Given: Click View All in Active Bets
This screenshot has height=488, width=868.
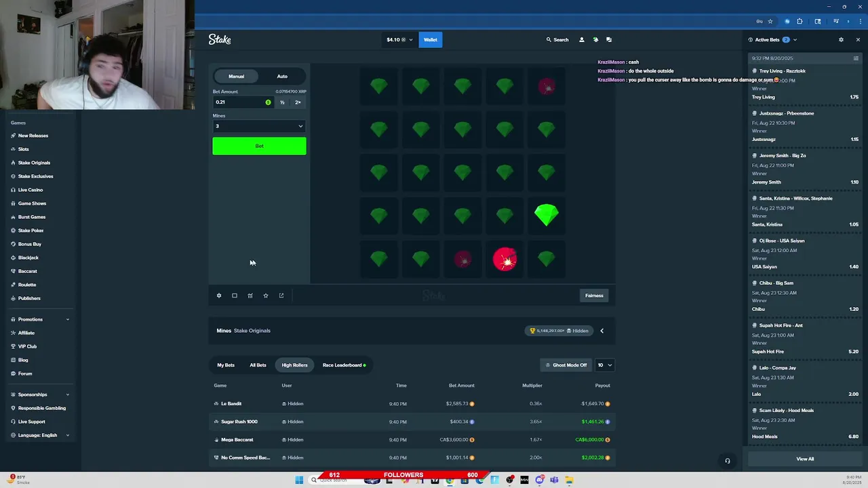Looking at the screenshot, I should click(805, 459).
